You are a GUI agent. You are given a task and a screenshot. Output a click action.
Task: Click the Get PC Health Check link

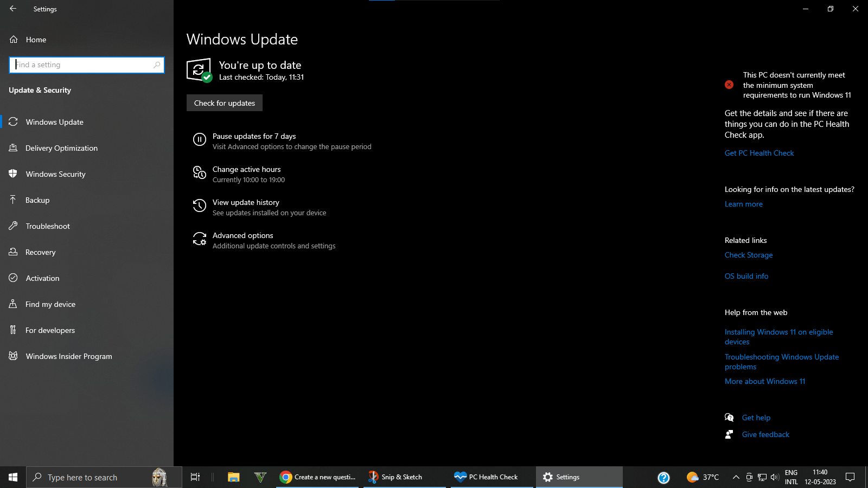[759, 153]
